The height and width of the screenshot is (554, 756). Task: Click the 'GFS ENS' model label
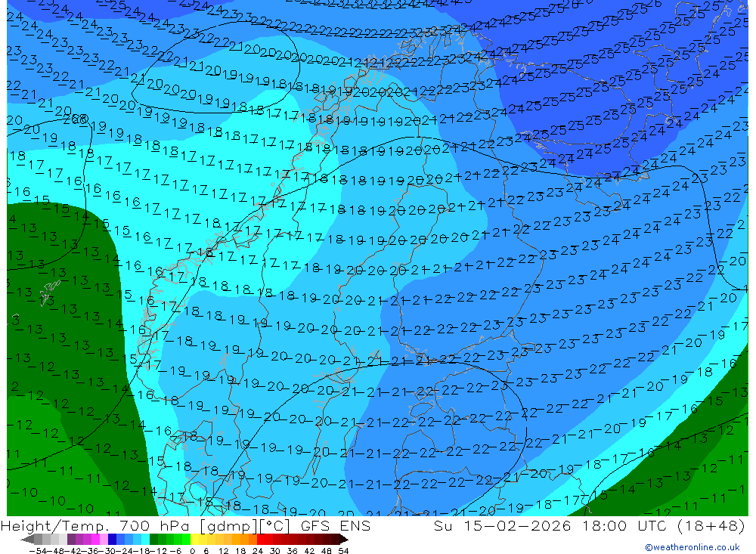click(336, 525)
